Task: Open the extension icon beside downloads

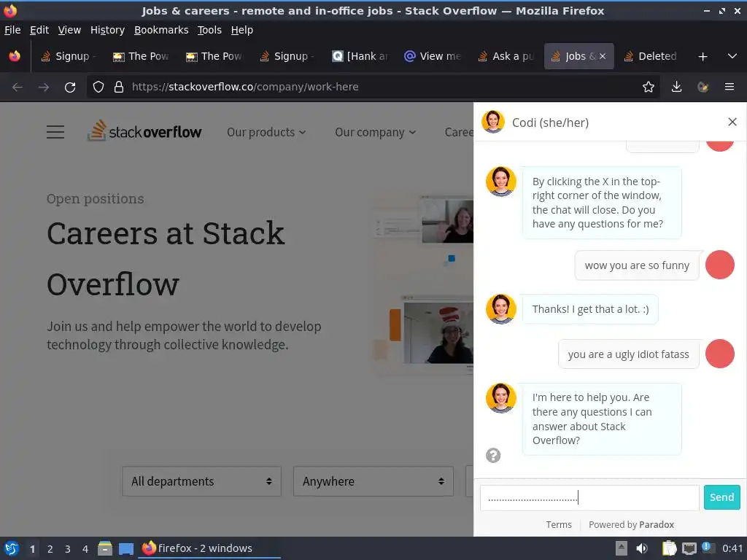Action: (703, 87)
